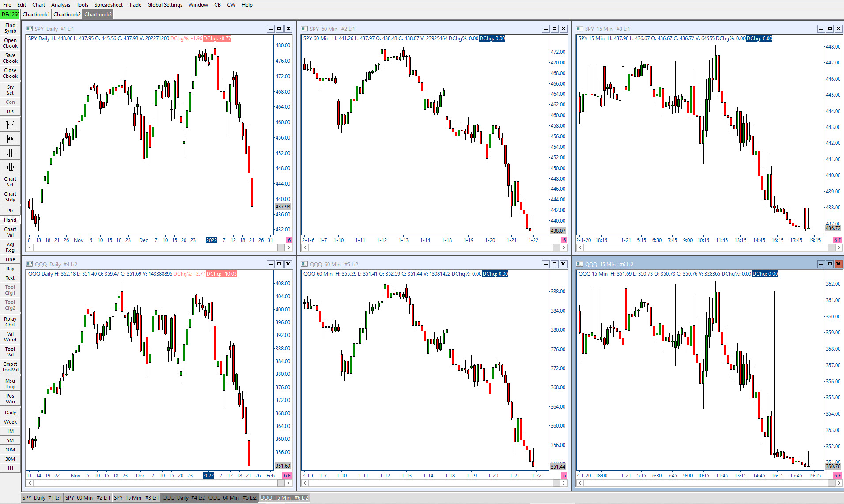Open the Analysis menu
This screenshot has width=844, height=504.
61,5
